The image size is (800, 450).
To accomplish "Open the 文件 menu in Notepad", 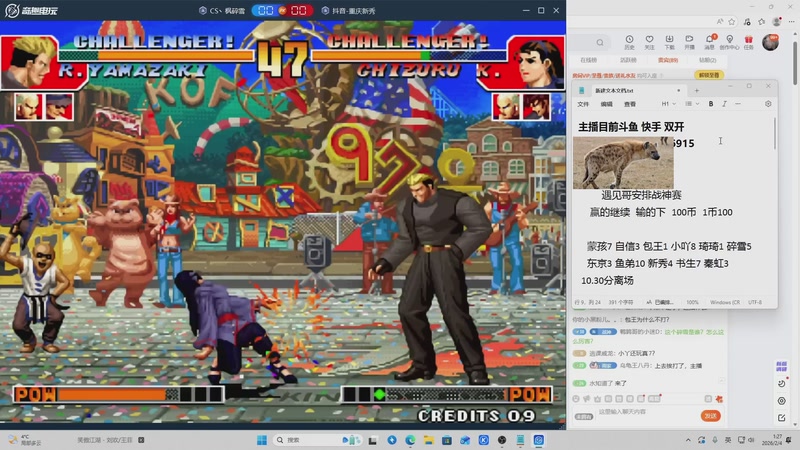I will pyautogui.click(x=583, y=104).
